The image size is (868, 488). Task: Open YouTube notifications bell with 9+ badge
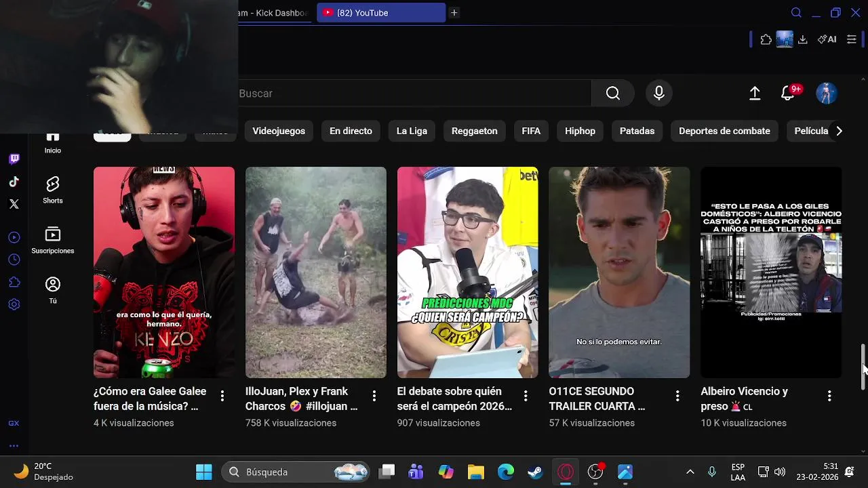coord(789,93)
